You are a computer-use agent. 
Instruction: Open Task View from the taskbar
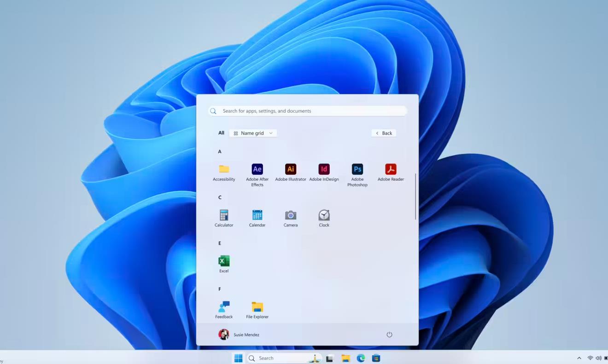point(329,358)
